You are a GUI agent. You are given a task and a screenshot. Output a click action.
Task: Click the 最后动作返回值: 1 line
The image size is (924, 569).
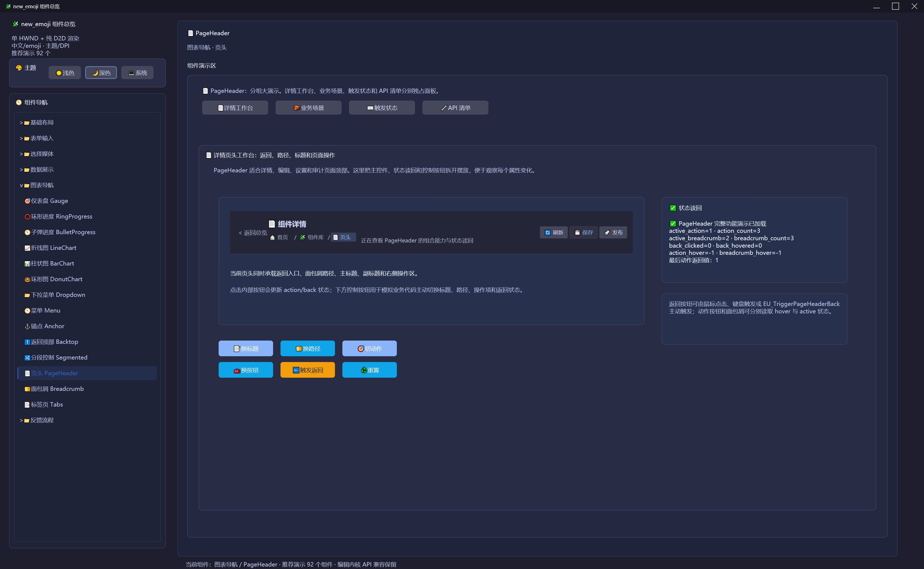pos(694,260)
